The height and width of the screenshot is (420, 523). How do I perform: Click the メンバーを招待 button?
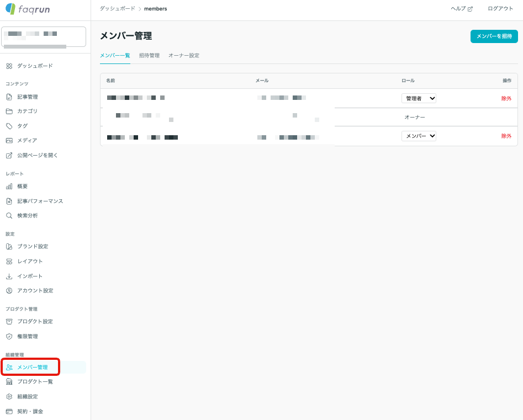click(x=494, y=36)
